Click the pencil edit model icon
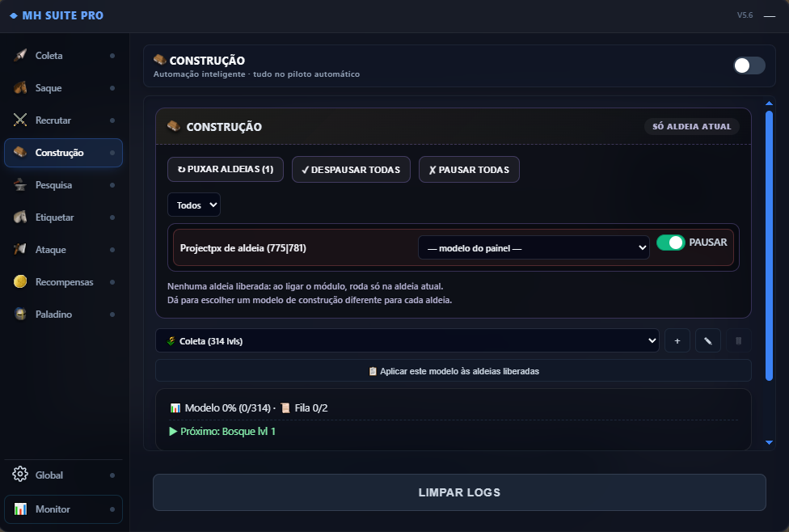789x532 pixels. [708, 340]
